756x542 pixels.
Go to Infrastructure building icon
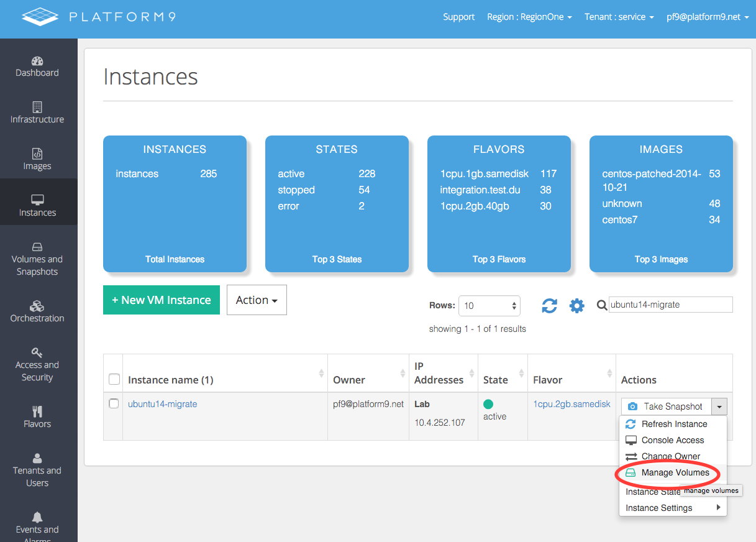37,107
